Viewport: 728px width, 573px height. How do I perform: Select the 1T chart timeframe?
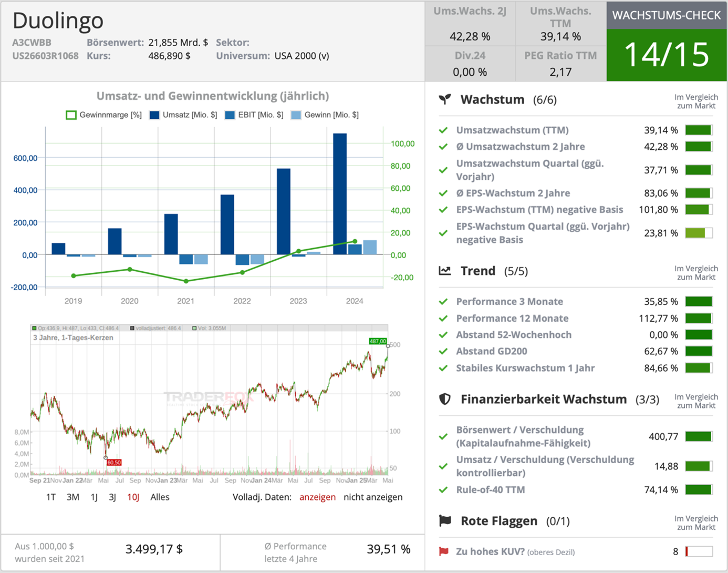[51, 497]
